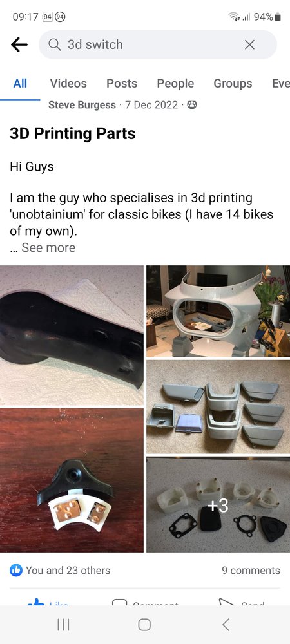Select the Groups tab
This screenshot has height=644, width=290.
click(x=233, y=83)
